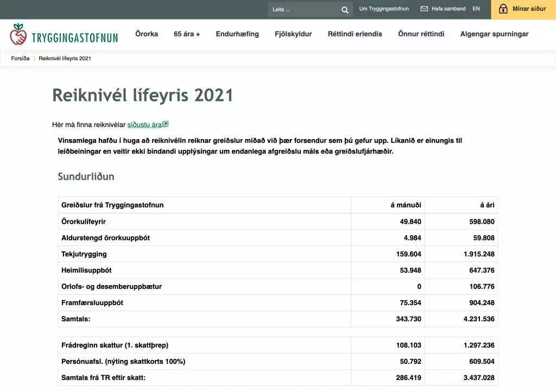Open Algengar spurningar menu
Viewport: 556px width, 392px height.
pyautogui.click(x=494, y=34)
